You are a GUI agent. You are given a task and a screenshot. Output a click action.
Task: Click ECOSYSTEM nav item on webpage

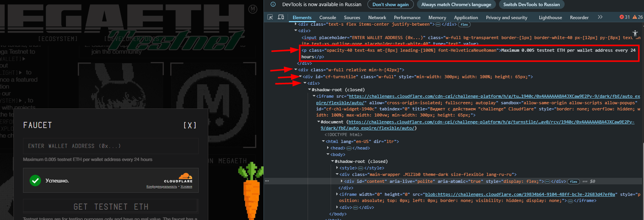tap(58, 39)
